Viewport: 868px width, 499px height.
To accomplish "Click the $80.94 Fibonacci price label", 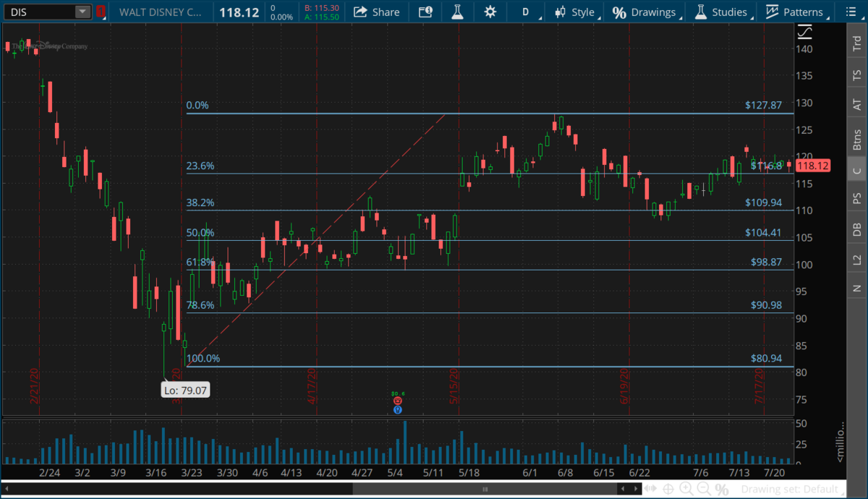I will coord(767,359).
